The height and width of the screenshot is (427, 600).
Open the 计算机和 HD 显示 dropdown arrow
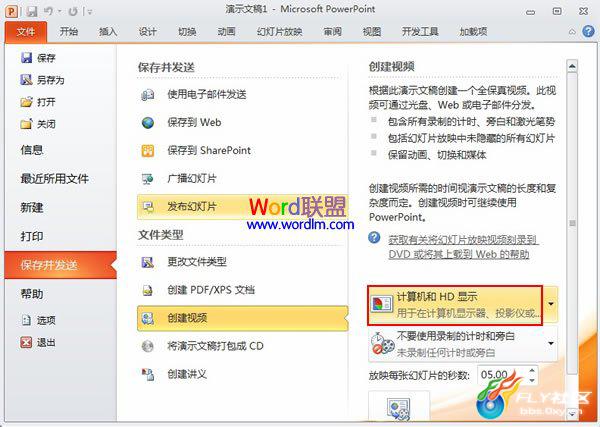coord(551,305)
